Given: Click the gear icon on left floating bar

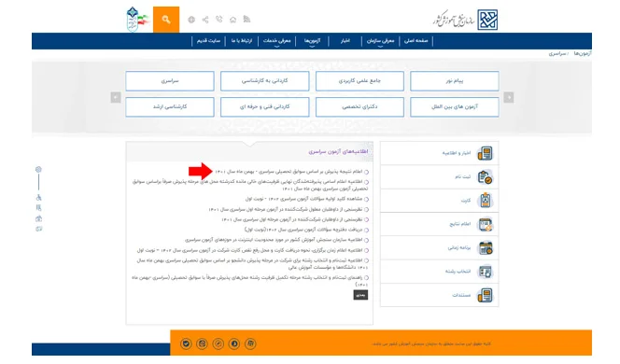Looking at the screenshot, I should tap(38, 169).
